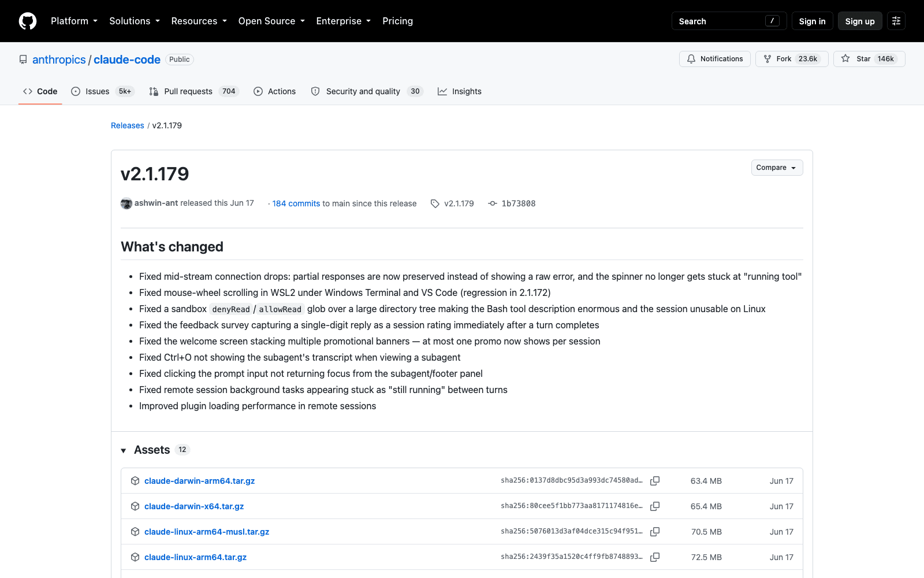Click the Sign up button
The height and width of the screenshot is (578, 924).
(860, 21)
